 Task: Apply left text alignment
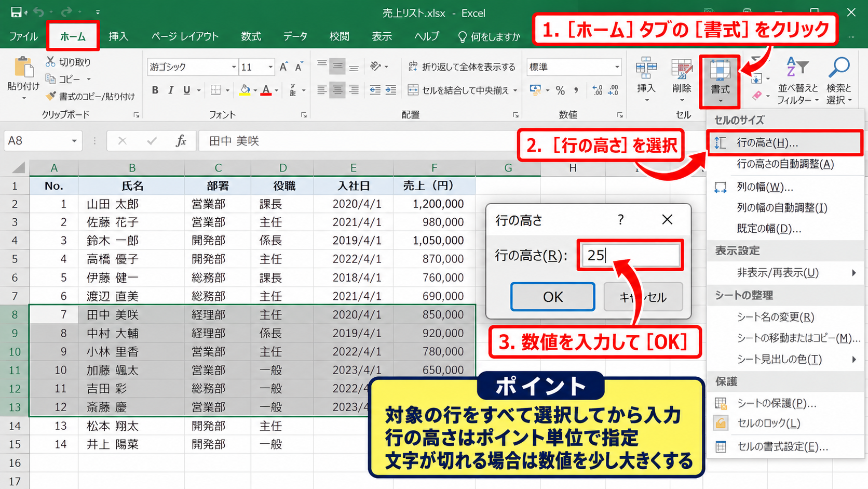[x=322, y=90]
